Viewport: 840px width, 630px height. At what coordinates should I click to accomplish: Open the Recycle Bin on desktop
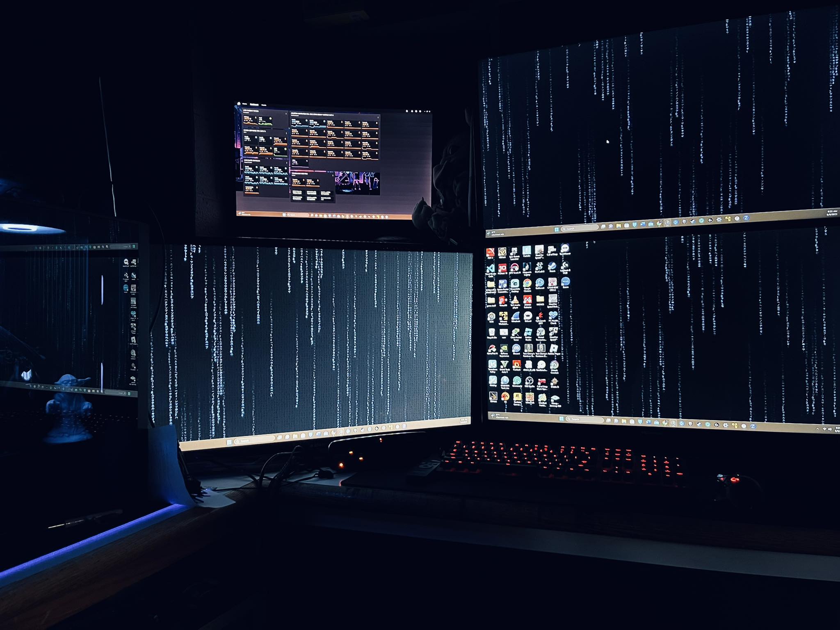click(492, 332)
